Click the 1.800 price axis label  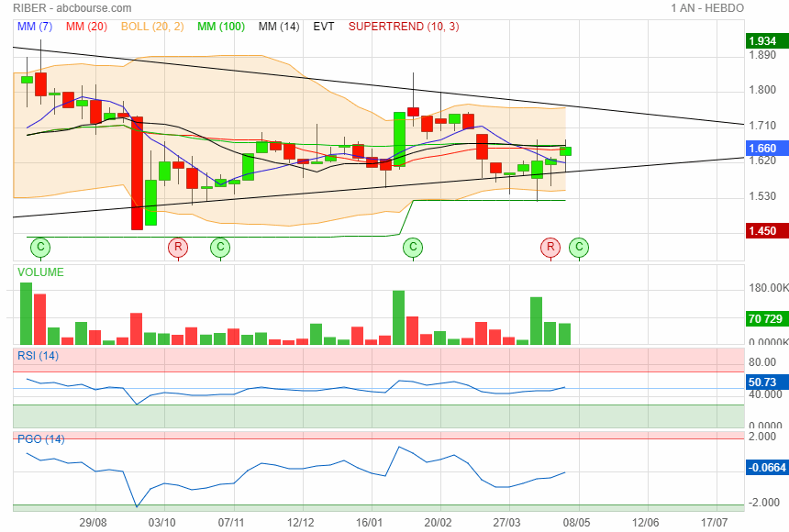(x=762, y=90)
